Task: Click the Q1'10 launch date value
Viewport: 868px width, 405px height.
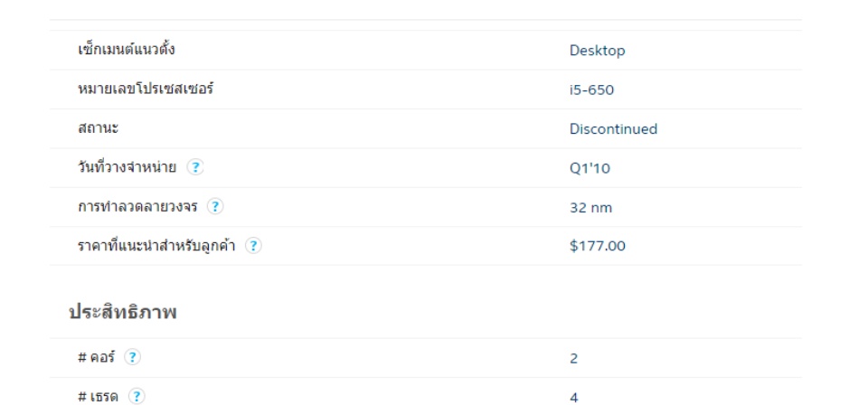Action: tap(590, 168)
